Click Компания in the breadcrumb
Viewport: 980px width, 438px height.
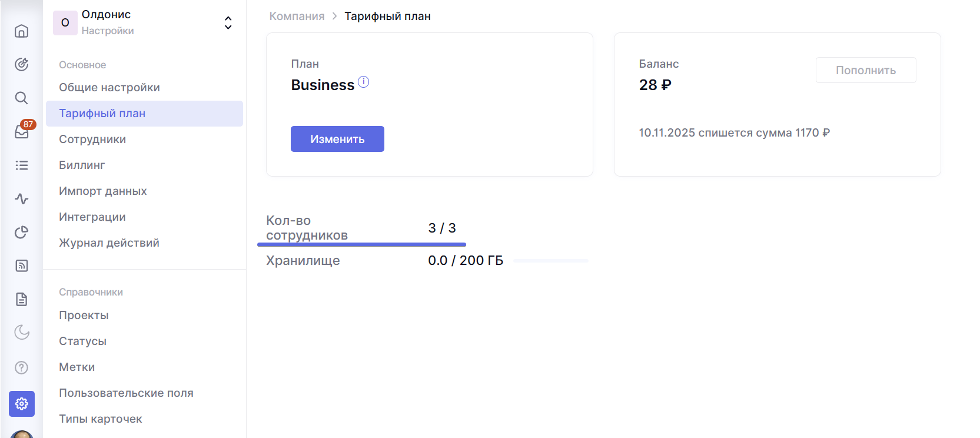pyautogui.click(x=297, y=16)
